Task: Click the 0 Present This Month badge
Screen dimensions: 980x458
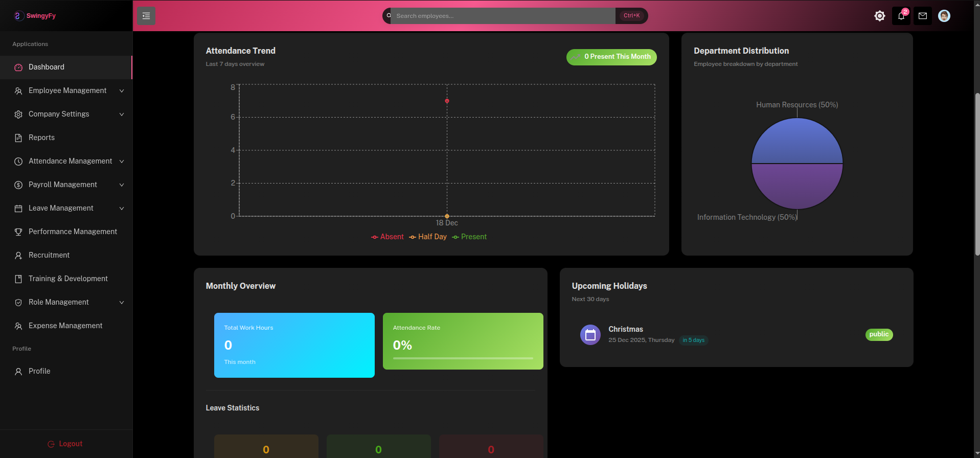Action: [611, 57]
